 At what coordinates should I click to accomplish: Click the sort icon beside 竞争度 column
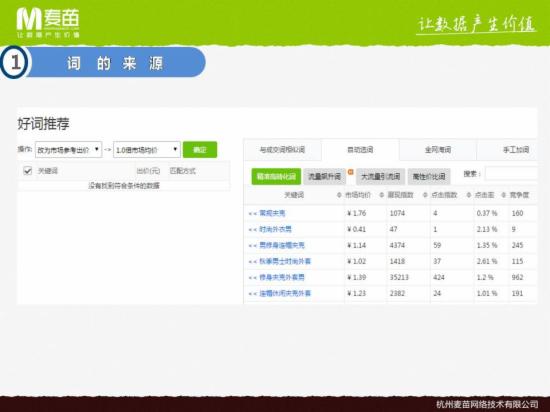point(504,195)
